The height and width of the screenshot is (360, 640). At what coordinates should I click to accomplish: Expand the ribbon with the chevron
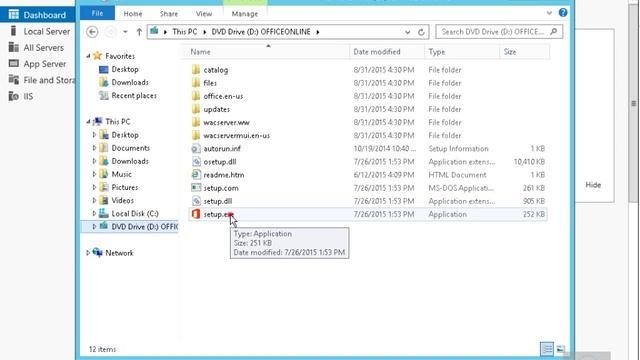click(x=549, y=13)
